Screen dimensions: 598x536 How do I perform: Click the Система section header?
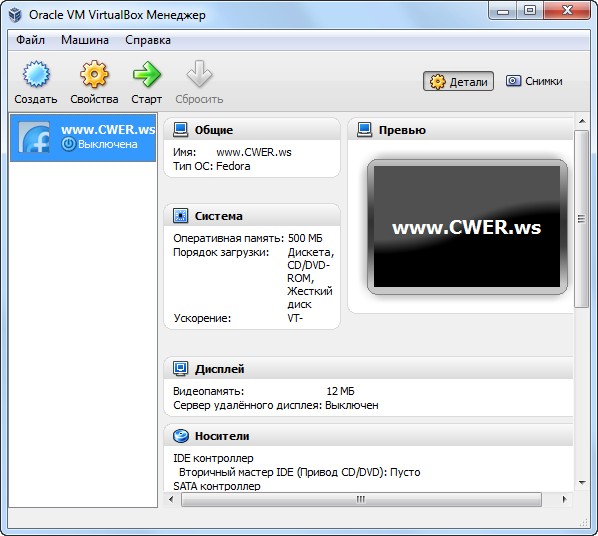click(252, 216)
